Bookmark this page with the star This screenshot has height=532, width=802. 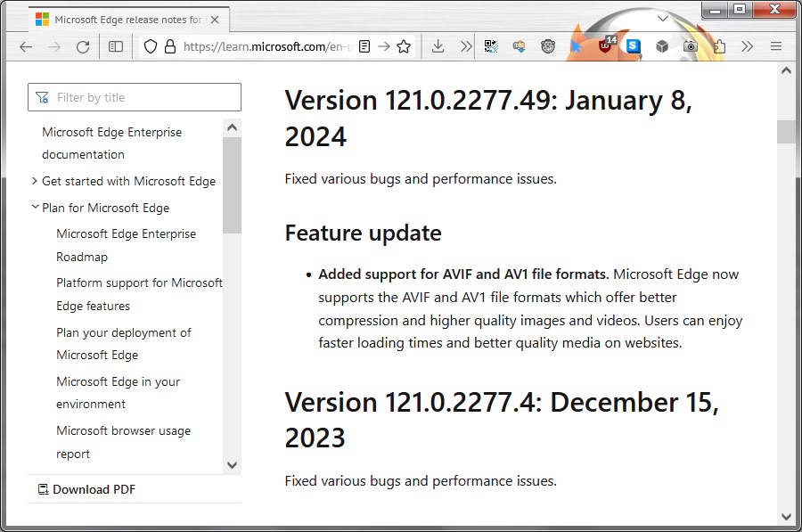tap(404, 47)
